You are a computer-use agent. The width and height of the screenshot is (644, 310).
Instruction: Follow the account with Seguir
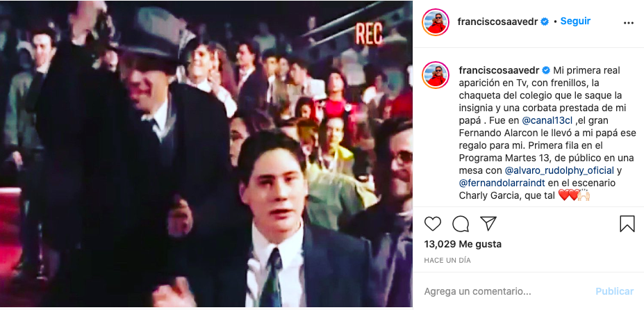[575, 21]
